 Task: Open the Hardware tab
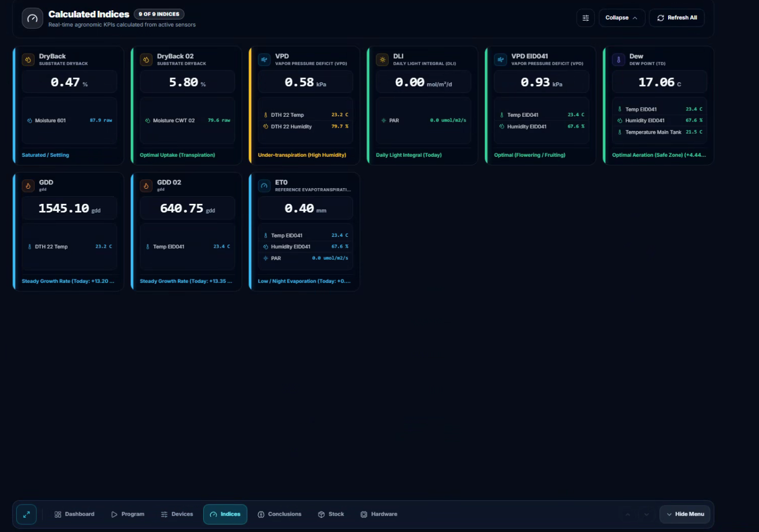pos(379,514)
